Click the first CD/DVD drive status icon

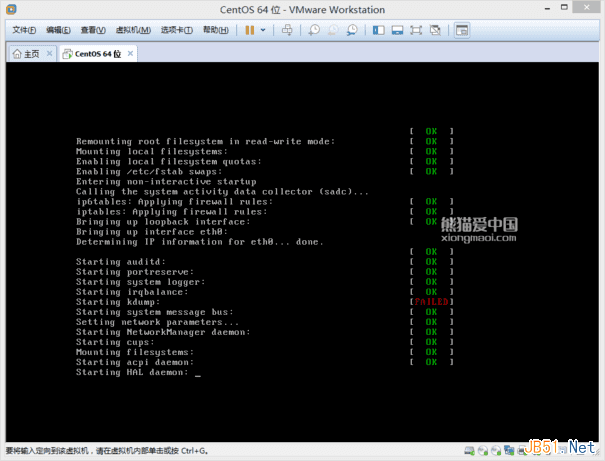point(482,450)
